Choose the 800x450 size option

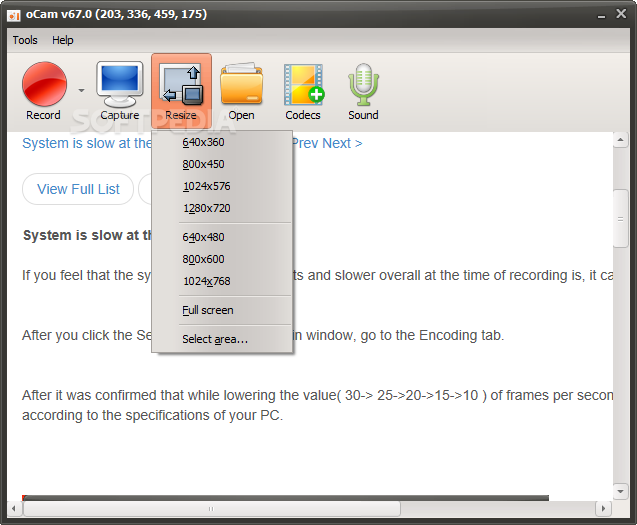tap(222, 164)
